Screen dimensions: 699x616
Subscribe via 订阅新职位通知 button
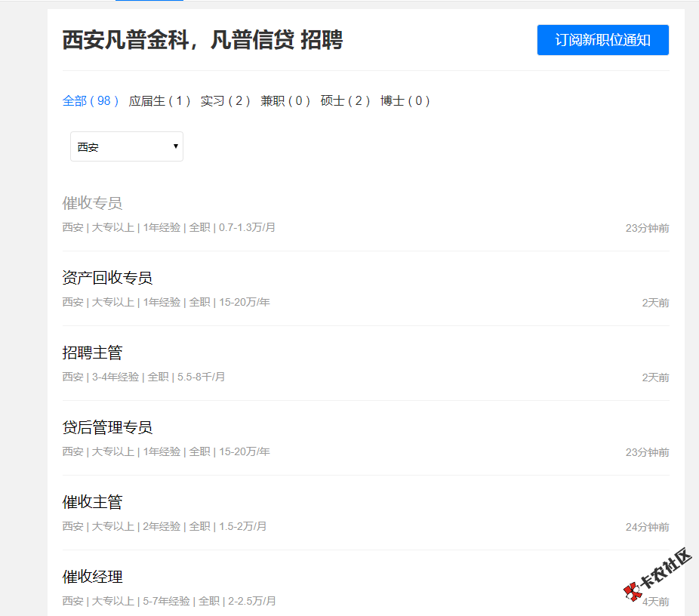pyautogui.click(x=602, y=40)
